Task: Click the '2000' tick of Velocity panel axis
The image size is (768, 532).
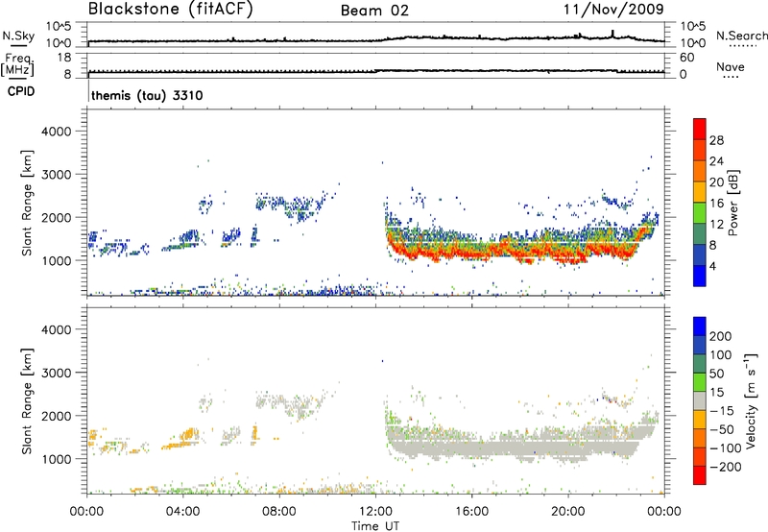Action: [57, 416]
